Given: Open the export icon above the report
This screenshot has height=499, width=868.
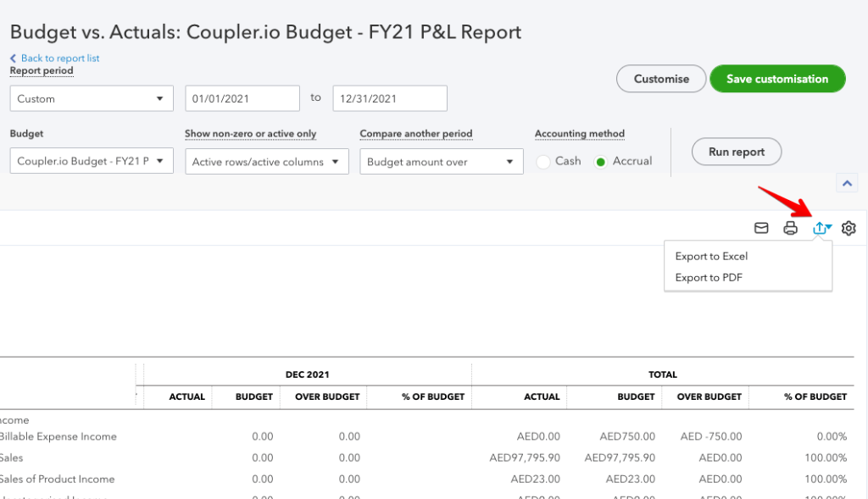Looking at the screenshot, I should click(819, 228).
